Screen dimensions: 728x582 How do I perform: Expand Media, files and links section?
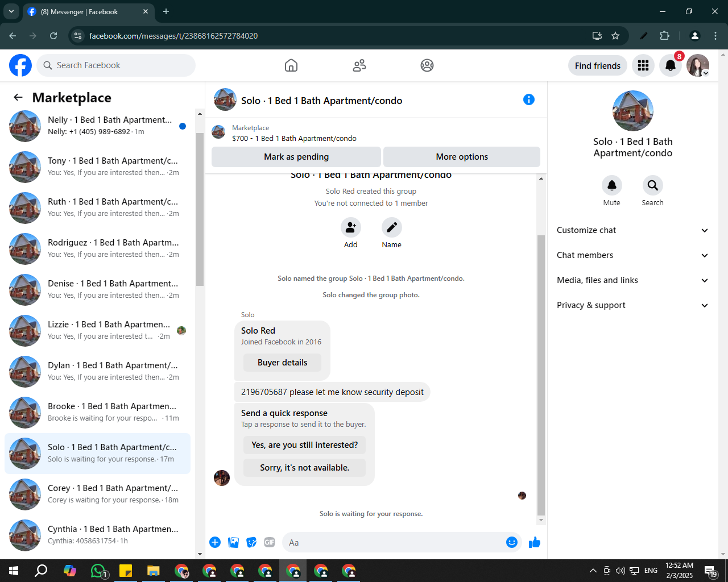pyautogui.click(x=632, y=280)
